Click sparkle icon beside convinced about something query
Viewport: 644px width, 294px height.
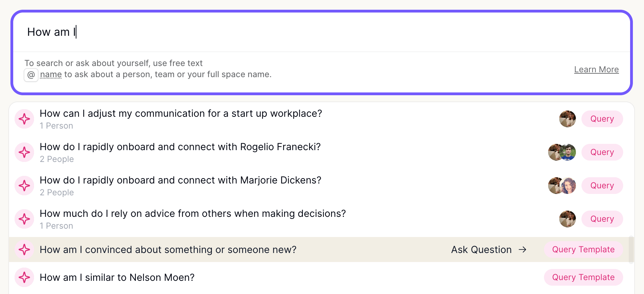coord(24,250)
